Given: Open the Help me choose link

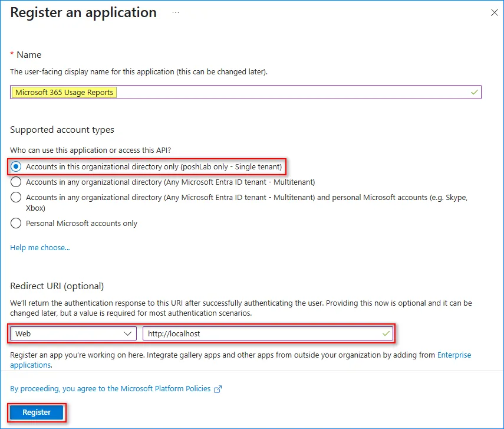Looking at the screenshot, I should (40, 248).
